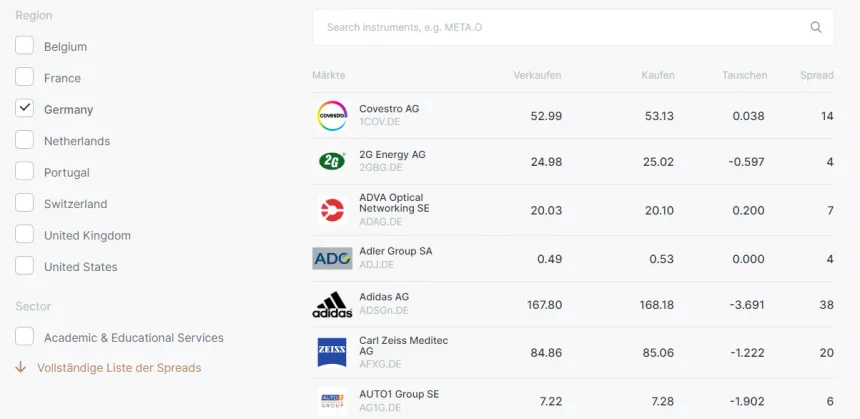Click the Spread column header
The height and width of the screenshot is (419, 860).
[x=817, y=75]
